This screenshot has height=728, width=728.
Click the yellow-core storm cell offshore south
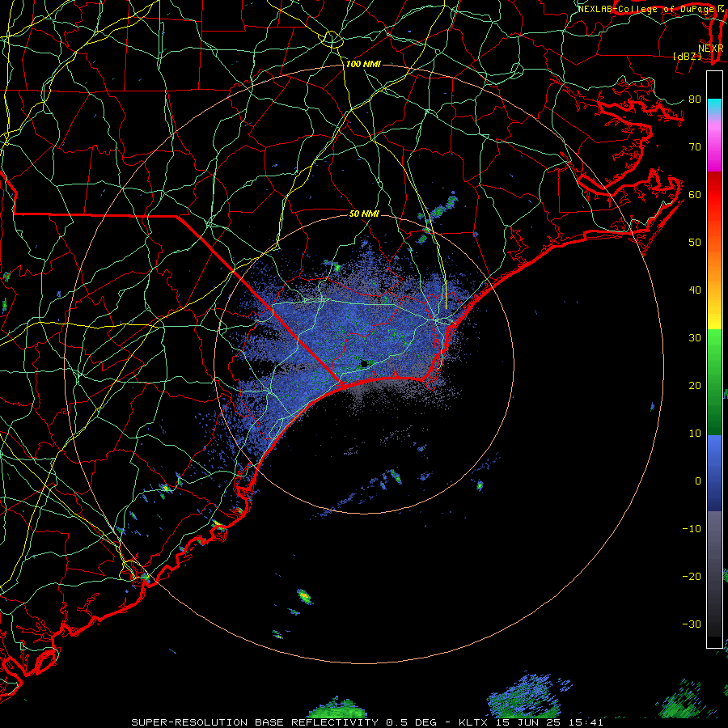pyautogui.click(x=304, y=595)
